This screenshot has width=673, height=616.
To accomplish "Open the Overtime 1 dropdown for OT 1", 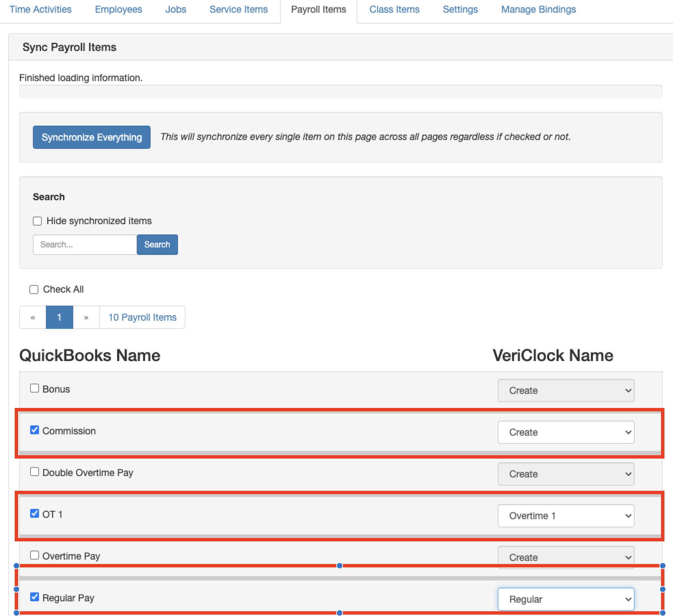I will click(566, 516).
